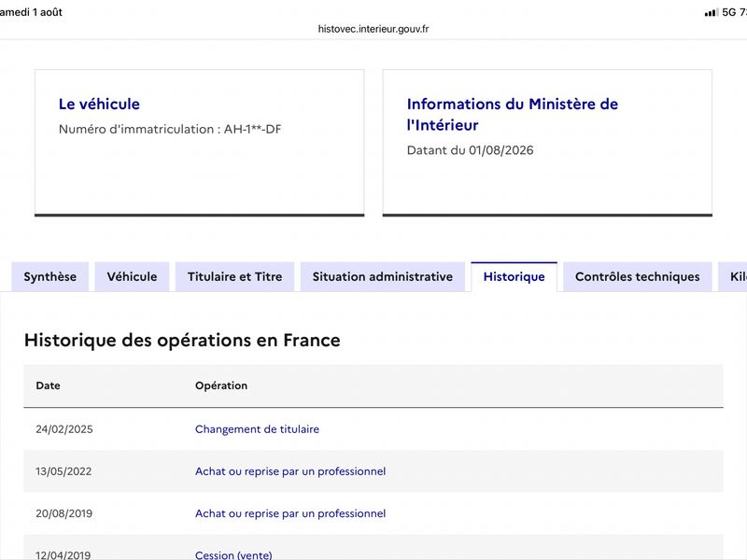Open the partially visible Kilométrage tab
Viewport: 747px width, 560px height.
click(734, 276)
